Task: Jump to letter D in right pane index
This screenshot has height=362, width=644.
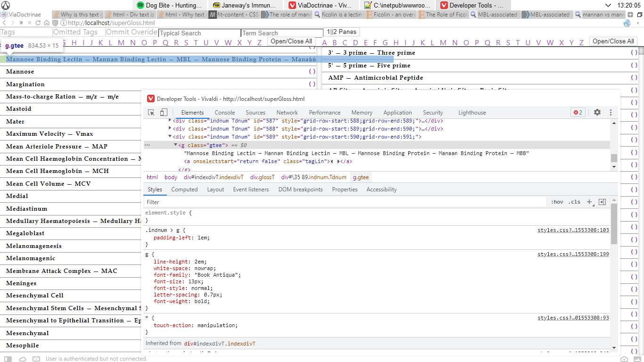Action: (x=356, y=43)
